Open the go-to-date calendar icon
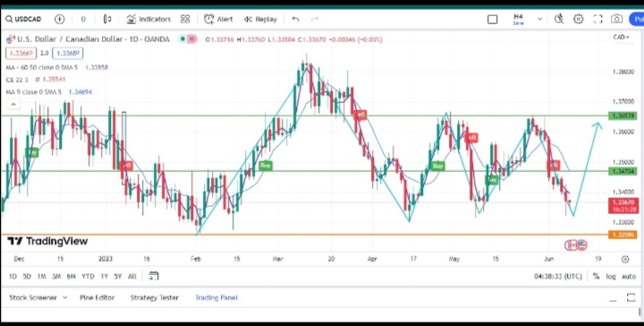644x326 pixels. [153, 276]
